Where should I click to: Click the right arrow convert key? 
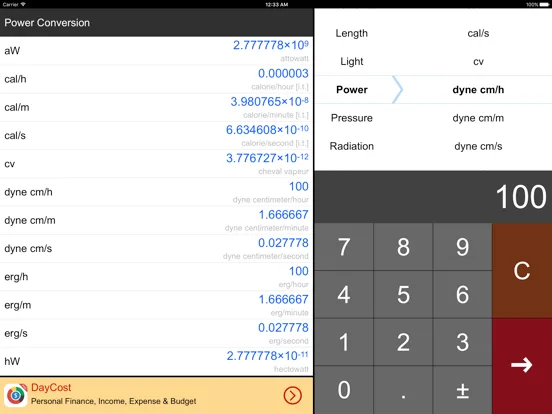tap(522, 366)
